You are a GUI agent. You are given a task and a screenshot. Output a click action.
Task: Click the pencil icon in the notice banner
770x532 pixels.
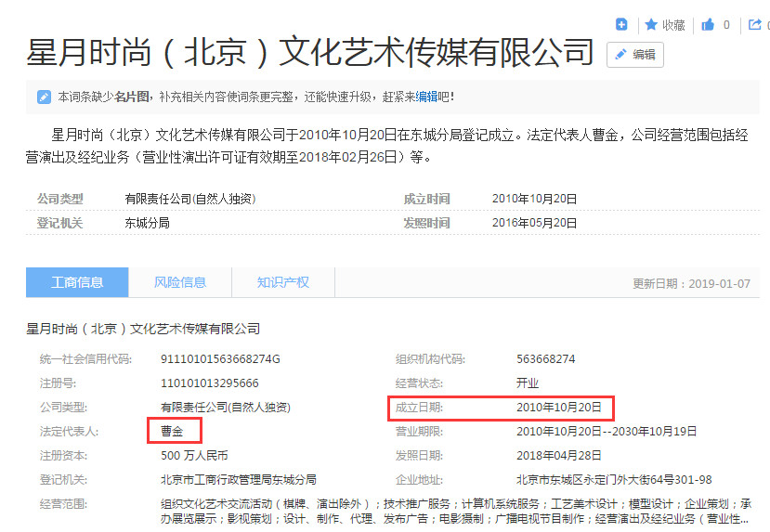(44, 97)
